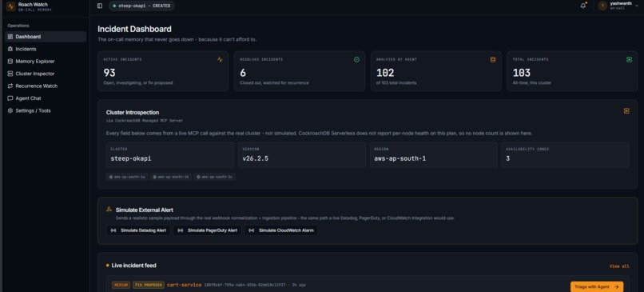Click the Resolved Incidents count 6

(x=243, y=73)
